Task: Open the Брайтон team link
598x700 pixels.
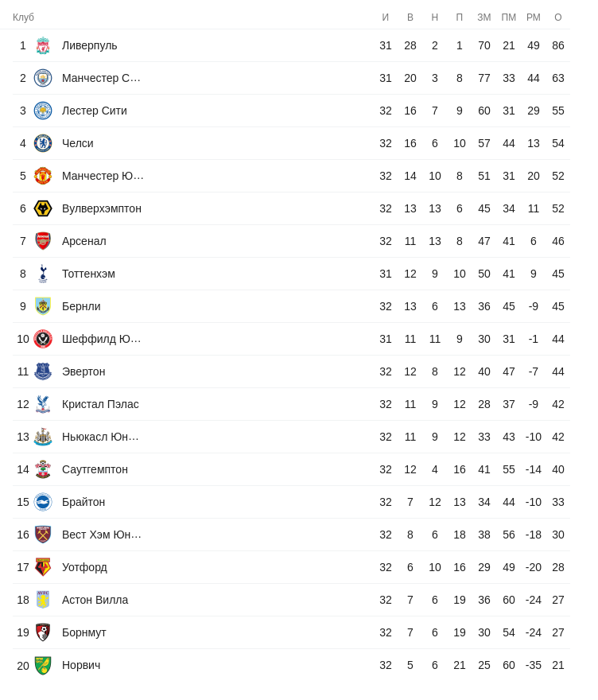Action: click(83, 502)
